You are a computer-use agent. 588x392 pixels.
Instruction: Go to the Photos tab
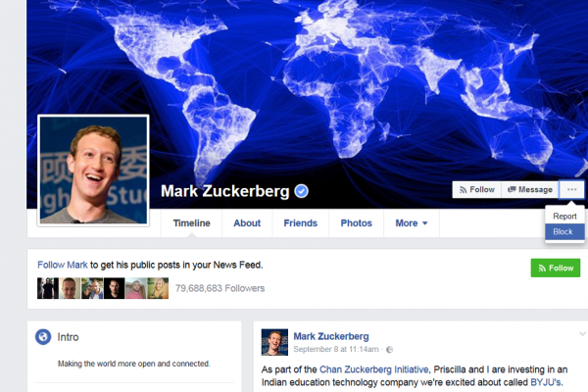click(x=357, y=223)
